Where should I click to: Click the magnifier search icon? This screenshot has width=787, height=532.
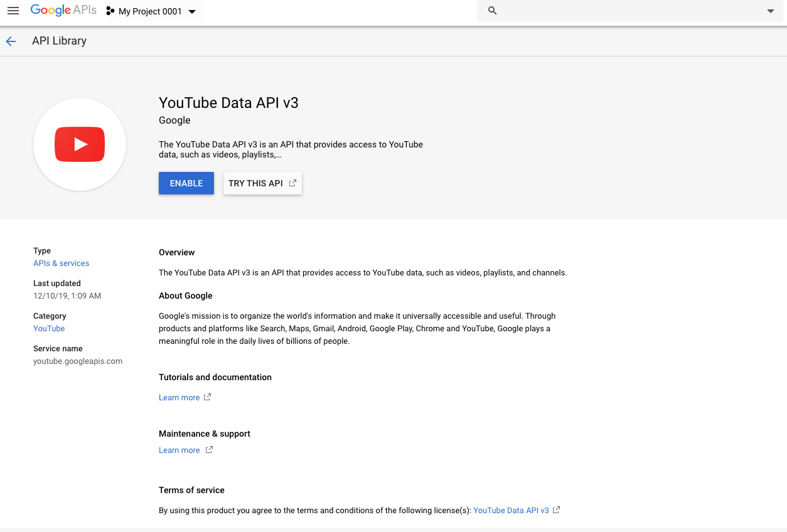point(493,11)
